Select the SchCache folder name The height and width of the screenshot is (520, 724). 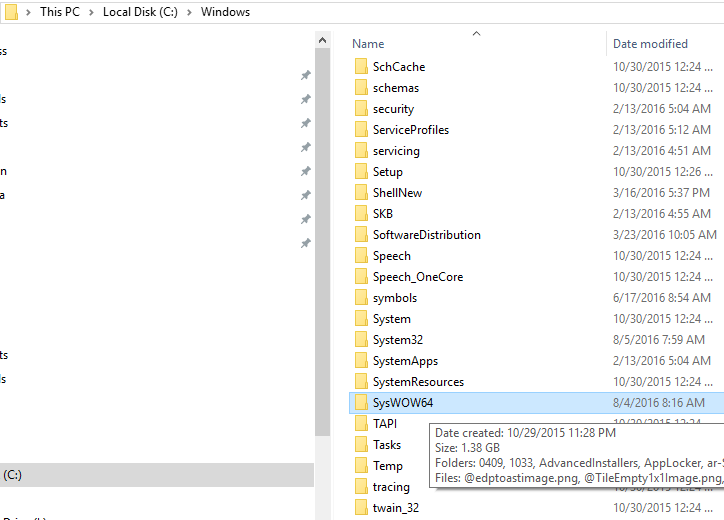[399, 67]
